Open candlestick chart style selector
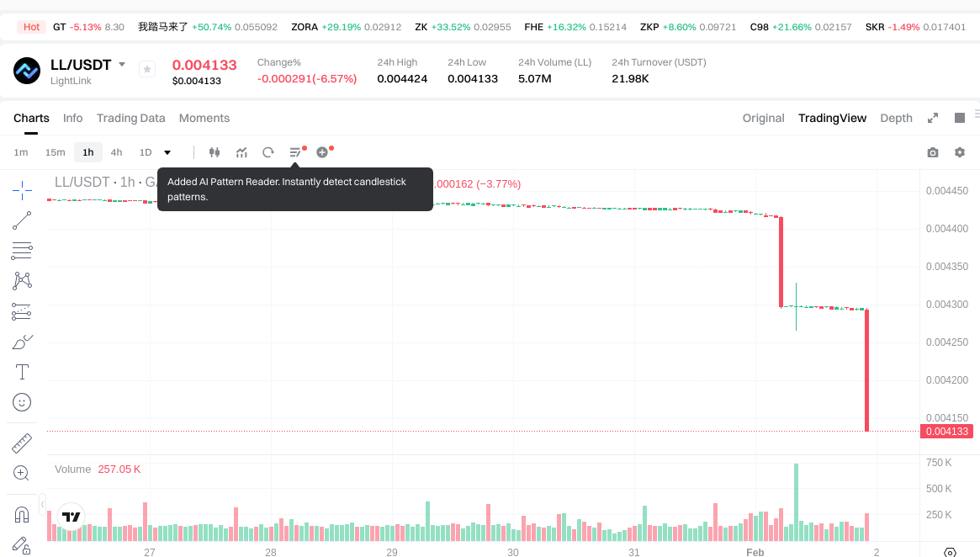Screen dimensions: 980x557 click(214, 152)
